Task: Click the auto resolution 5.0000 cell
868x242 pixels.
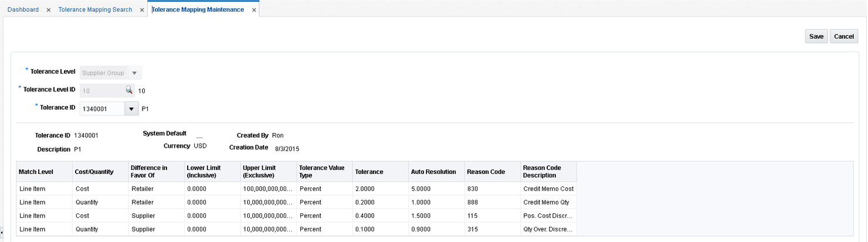Action: coord(436,189)
